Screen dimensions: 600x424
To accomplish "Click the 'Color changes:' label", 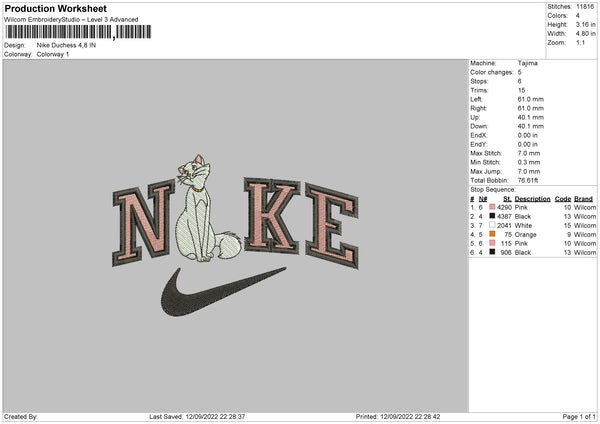I will coord(492,72).
